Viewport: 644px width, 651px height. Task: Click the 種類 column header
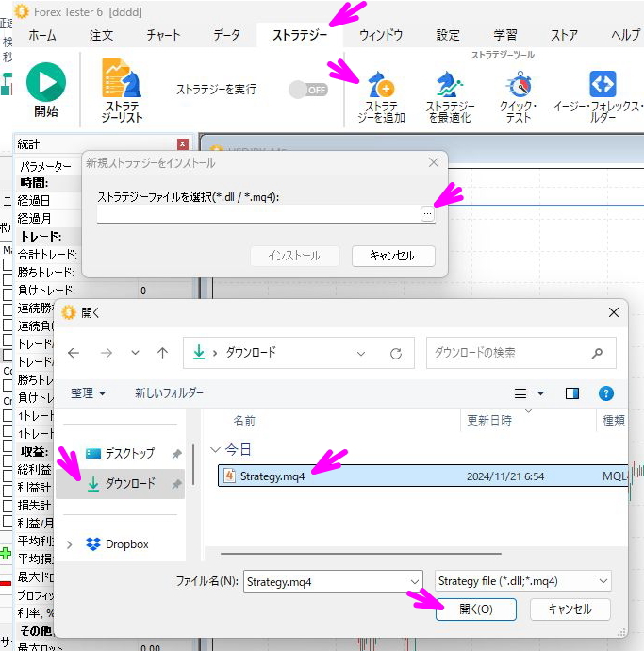click(613, 421)
